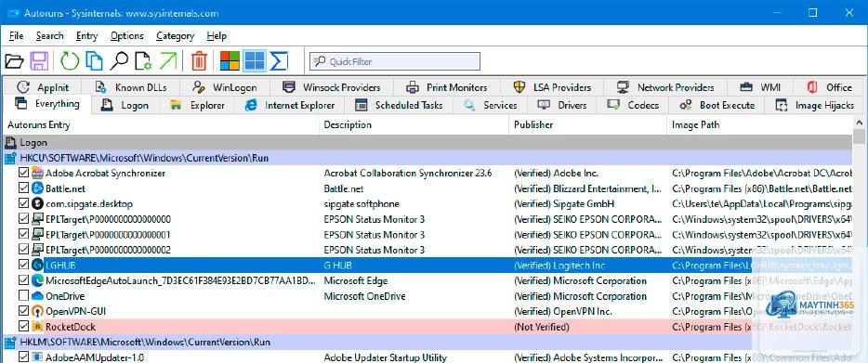The width and height of the screenshot is (868, 363).
Task: Click the OneDrive cloud entry icon
Action: (38, 296)
